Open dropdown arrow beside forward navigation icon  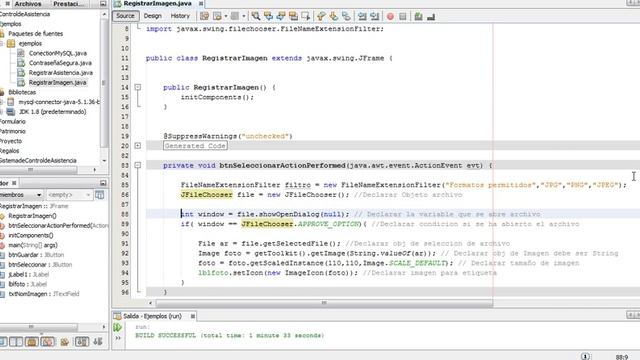(244, 16)
